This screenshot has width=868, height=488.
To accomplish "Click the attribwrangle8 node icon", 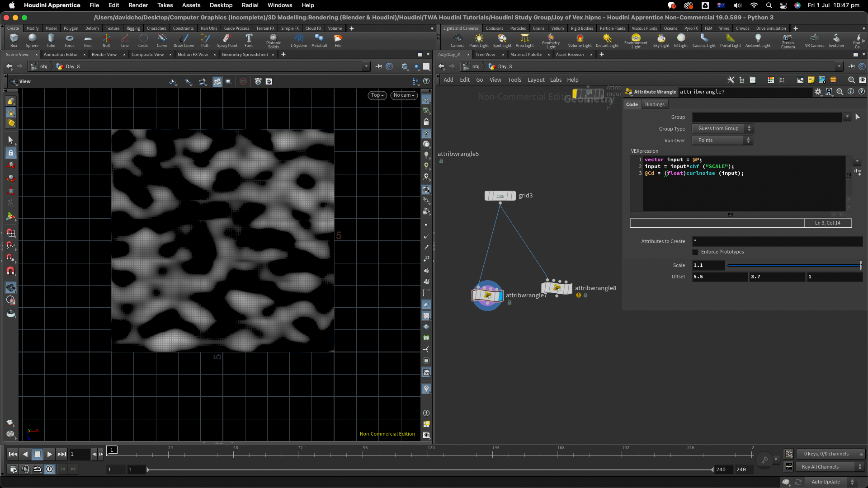I will pos(557,288).
